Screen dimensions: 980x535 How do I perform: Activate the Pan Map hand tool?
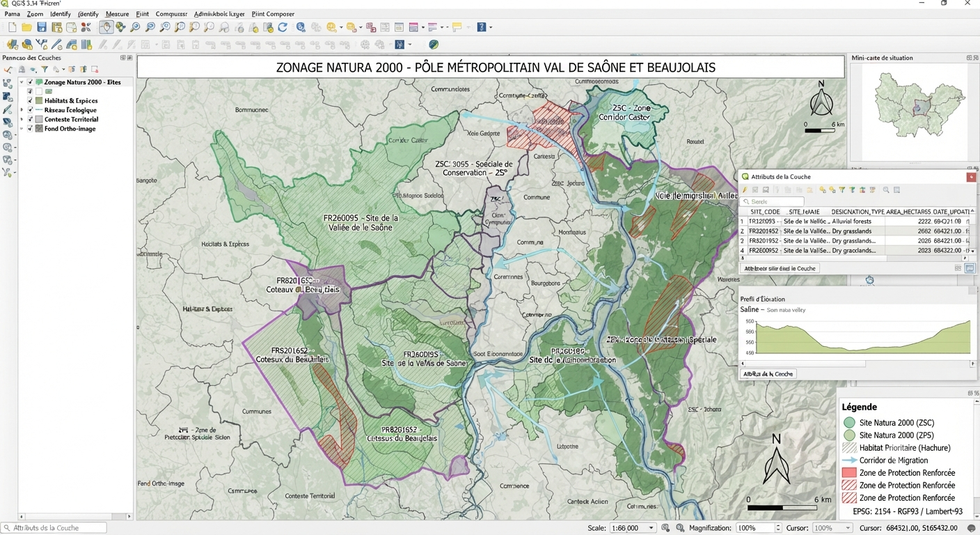click(106, 27)
